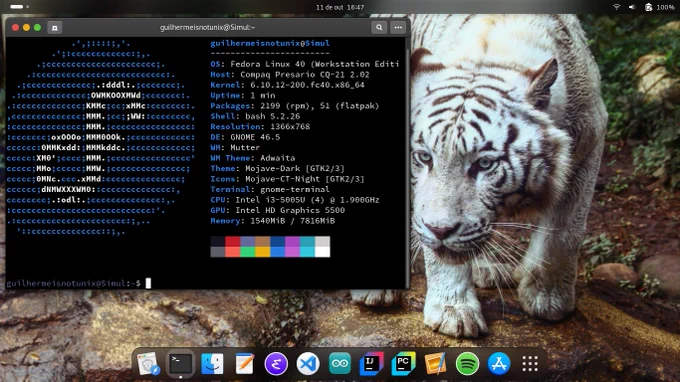
Task: Click the Terminal line gnome-terminal
Action: [270, 189]
